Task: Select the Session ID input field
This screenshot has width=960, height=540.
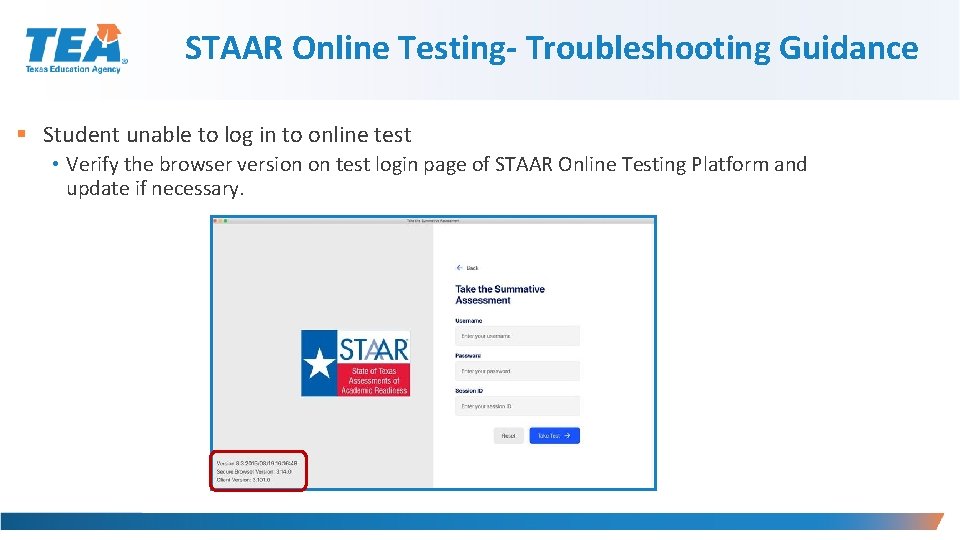Action: (x=517, y=406)
